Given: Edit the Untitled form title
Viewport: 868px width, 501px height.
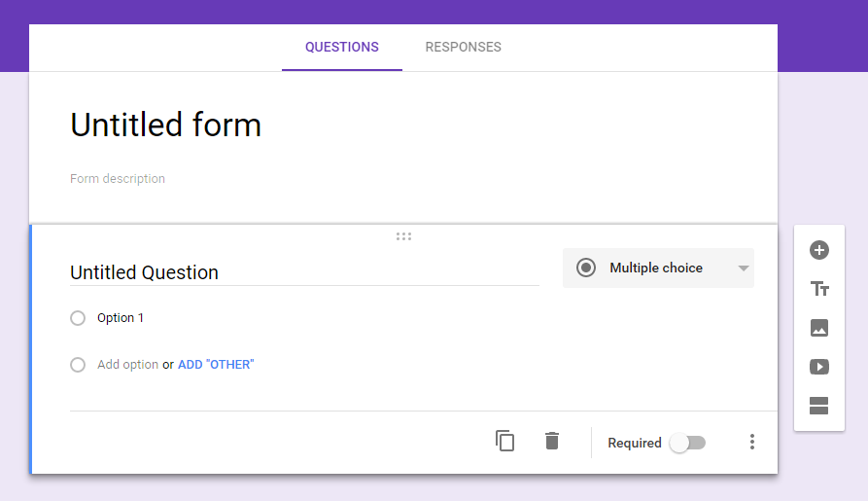Looking at the screenshot, I should point(165,125).
